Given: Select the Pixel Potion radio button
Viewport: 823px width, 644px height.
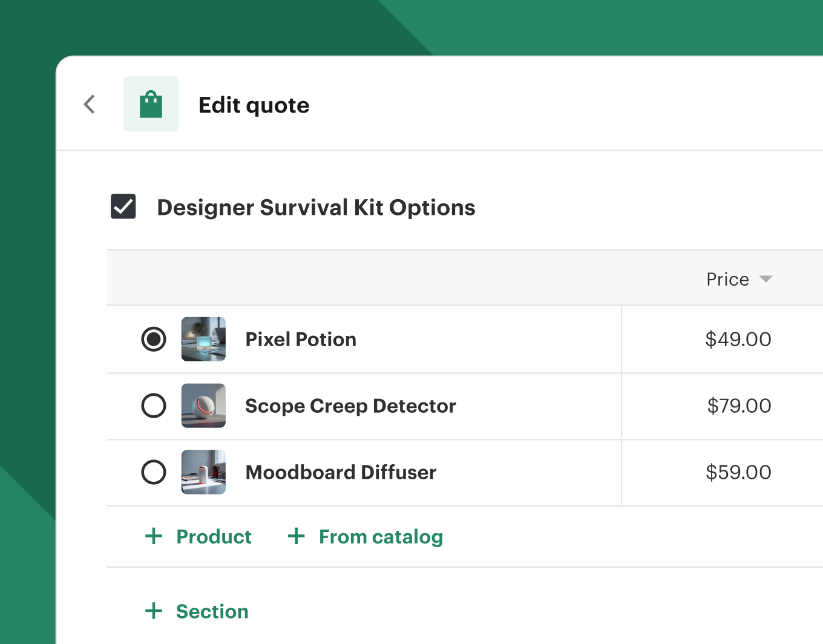Looking at the screenshot, I should coord(154,339).
